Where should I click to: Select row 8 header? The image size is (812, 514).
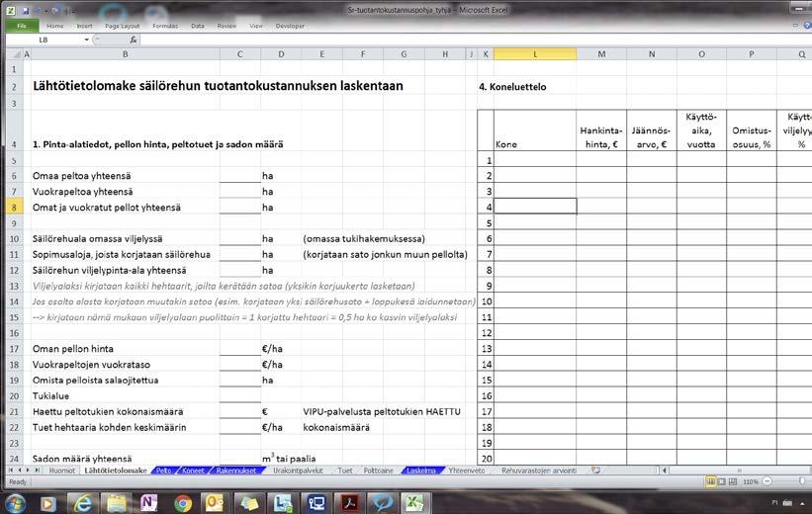(14, 207)
